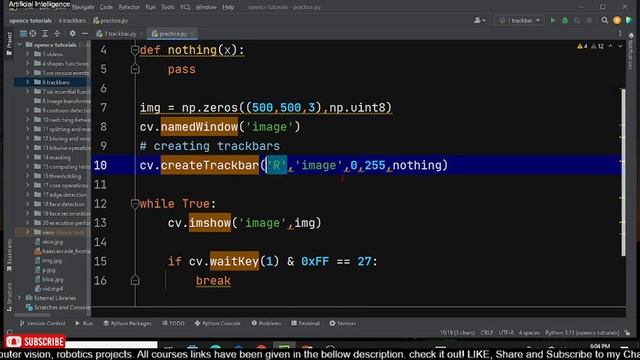Image resolution: width=640 pixels, height=360 pixels.
Task: Click the weak warnings count 12 indicator
Action: tap(597, 46)
